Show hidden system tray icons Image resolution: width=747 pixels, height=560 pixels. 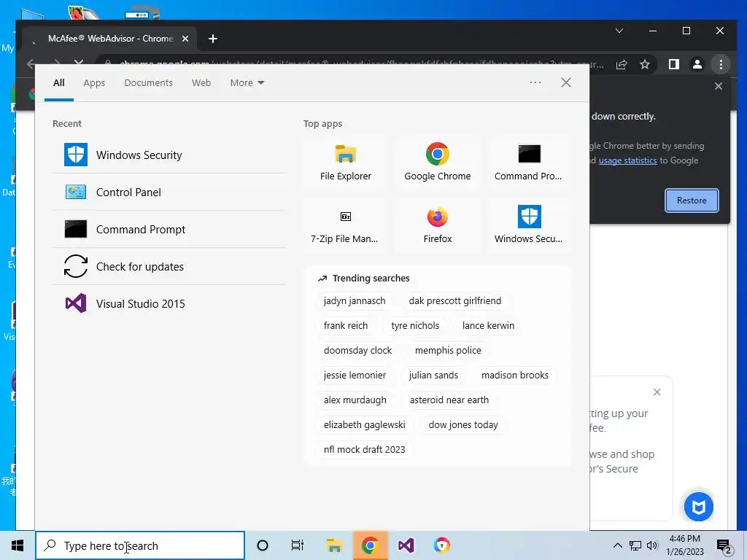pyautogui.click(x=617, y=545)
